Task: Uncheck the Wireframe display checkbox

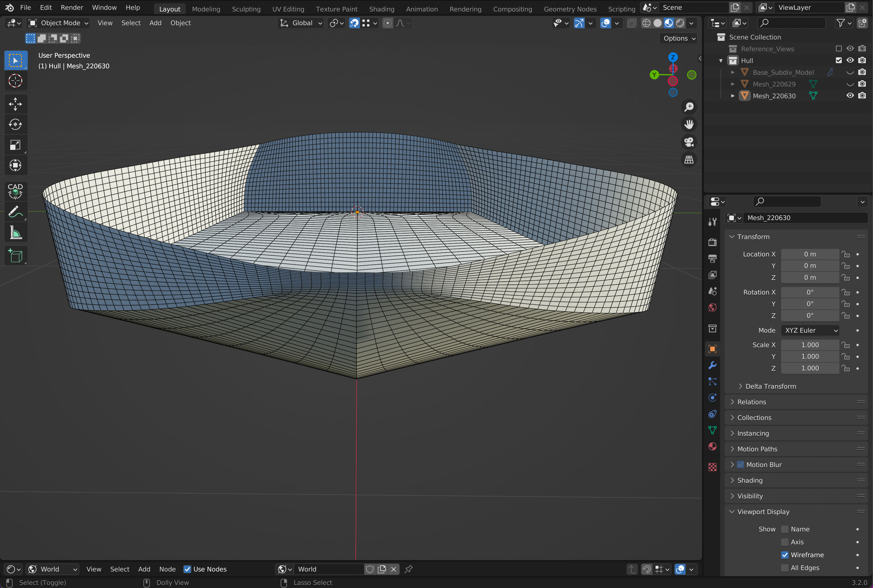Action: click(785, 555)
